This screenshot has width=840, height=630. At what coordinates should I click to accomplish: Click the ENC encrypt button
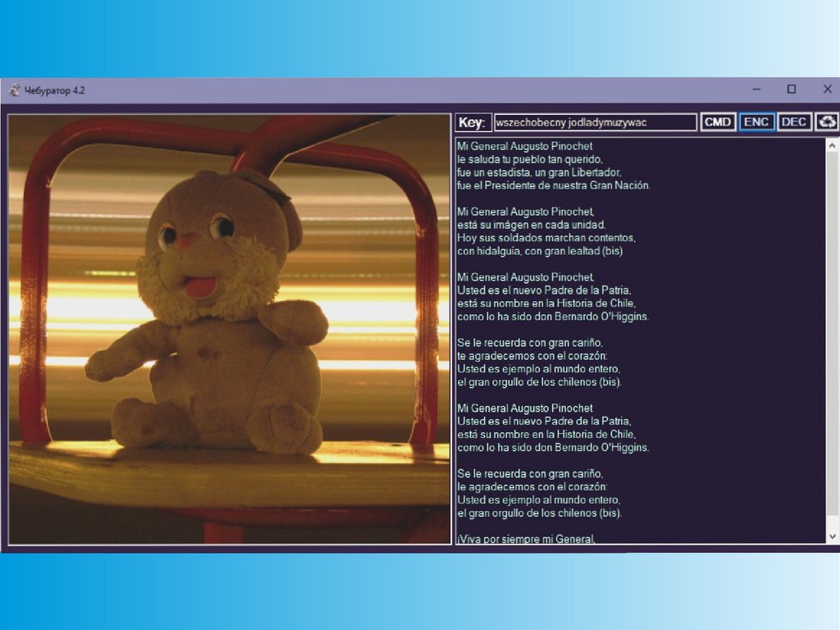[756, 121]
